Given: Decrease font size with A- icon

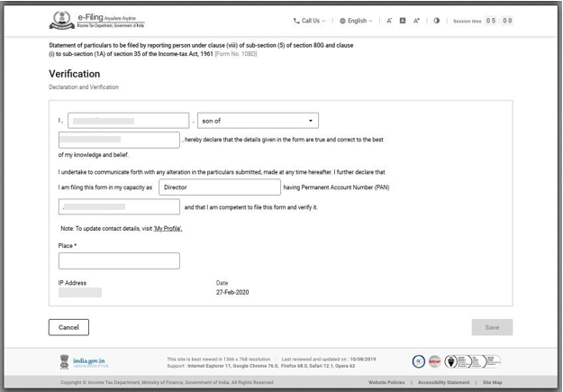Looking at the screenshot, I should 389,21.
